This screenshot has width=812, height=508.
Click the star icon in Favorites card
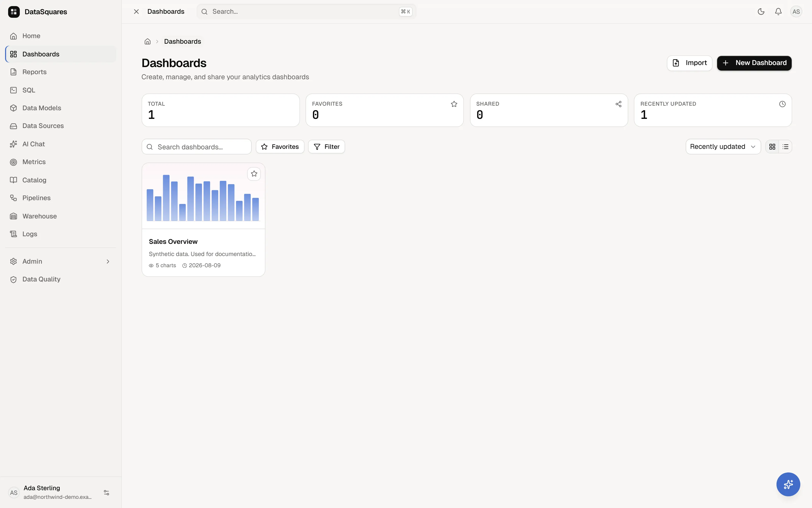click(454, 104)
